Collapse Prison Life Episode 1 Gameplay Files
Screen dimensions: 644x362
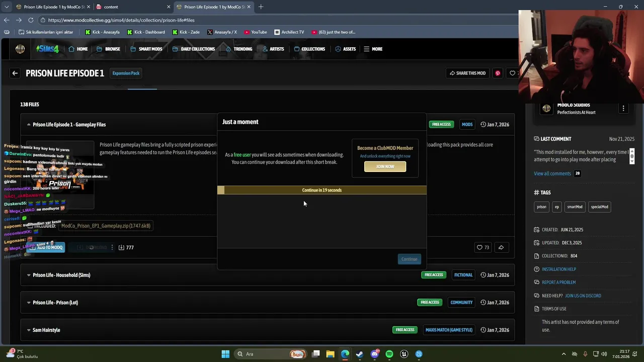coord(29,125)
